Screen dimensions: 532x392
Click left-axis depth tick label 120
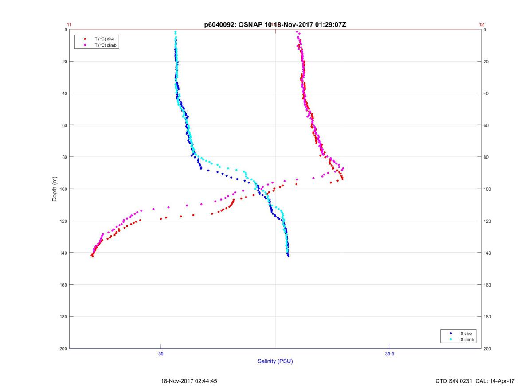63,221
